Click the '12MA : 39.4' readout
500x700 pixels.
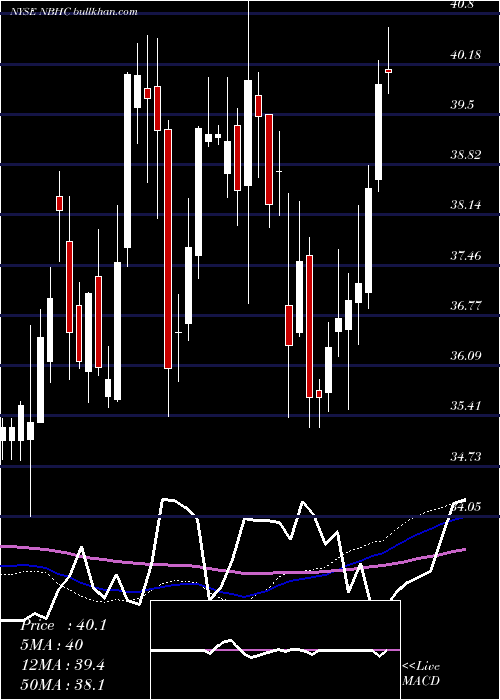[x=63, y=665]
